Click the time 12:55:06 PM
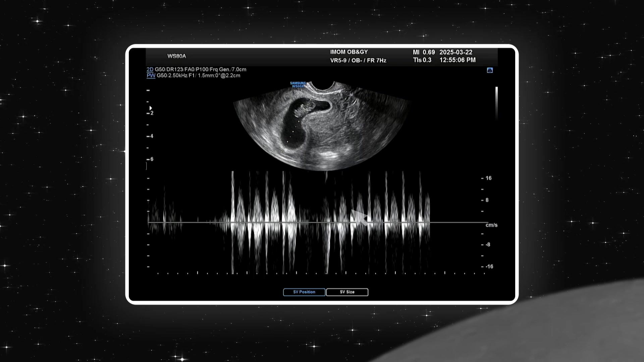This screenshot has height=362, width=644. click(458, 60)
